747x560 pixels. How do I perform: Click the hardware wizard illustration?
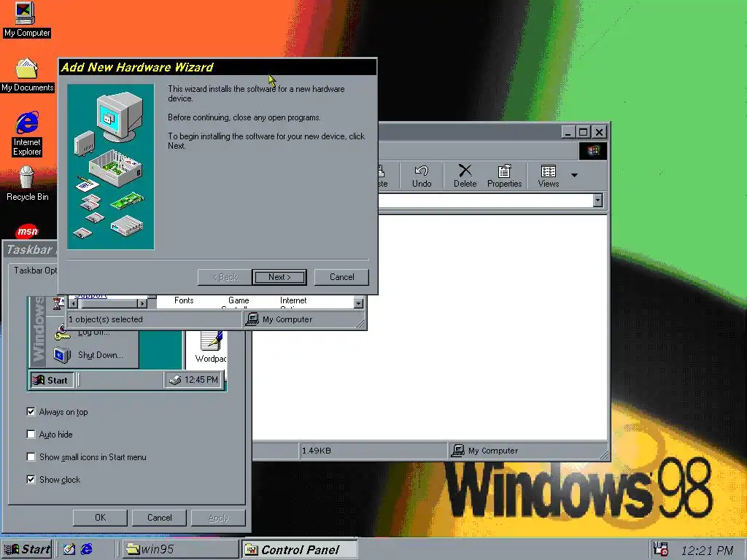click(111, 167)
